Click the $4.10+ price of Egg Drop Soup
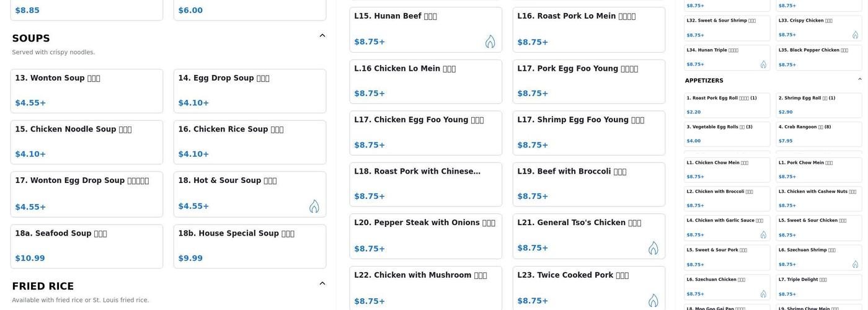 click(193, 103)
